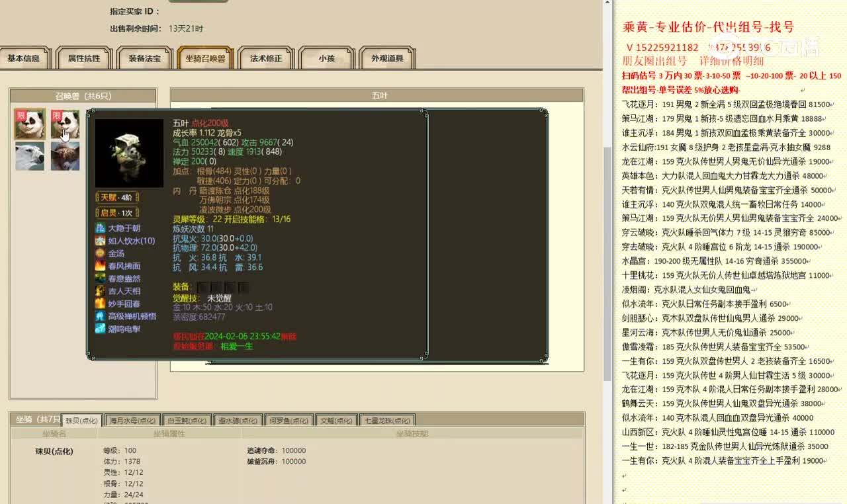Click the 金汤 skill icon
847x504 pixels.
tap(100, 253)
